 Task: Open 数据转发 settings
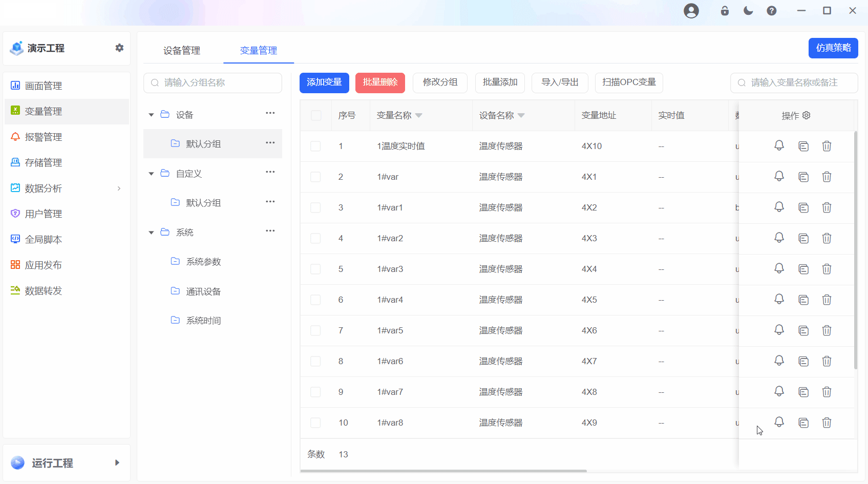[x=43, y=290]
